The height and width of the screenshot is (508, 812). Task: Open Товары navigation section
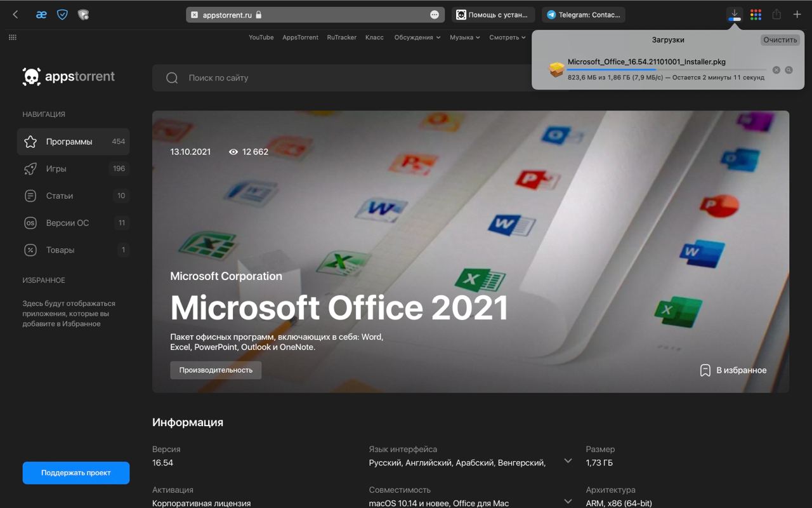click(x=74, y=250)
